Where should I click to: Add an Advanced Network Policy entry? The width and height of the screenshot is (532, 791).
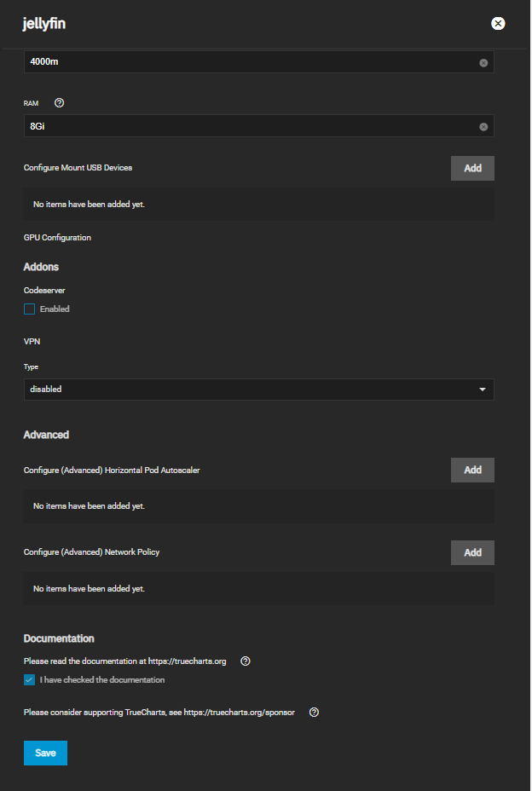tap(472, 552)
